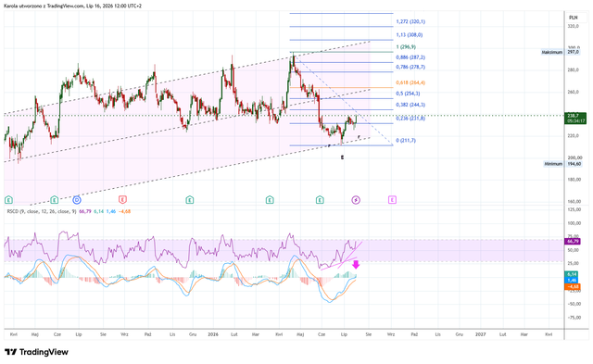Click the orange -4,68 signal value tag on axis

click(x=573, y=286)
